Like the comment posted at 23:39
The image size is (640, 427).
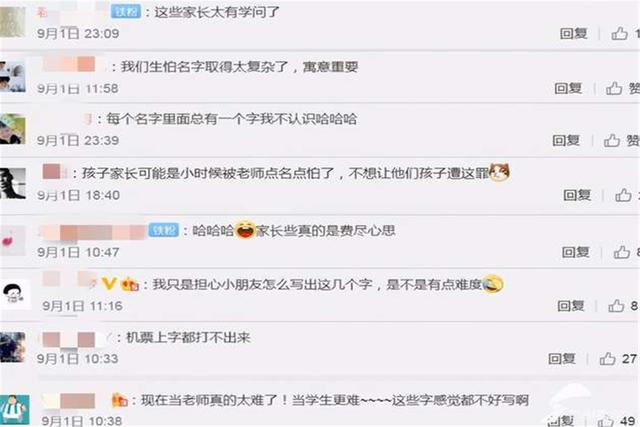point(612,141)
